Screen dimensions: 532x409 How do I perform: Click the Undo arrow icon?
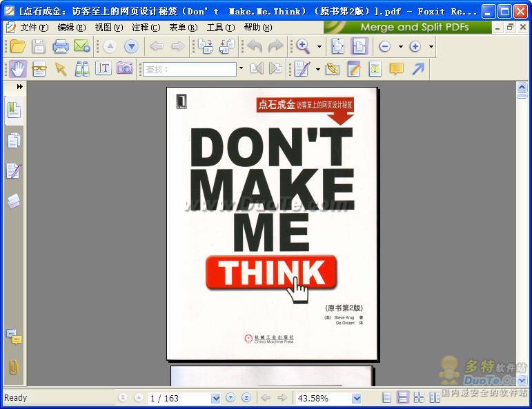(x=255, y=46)
